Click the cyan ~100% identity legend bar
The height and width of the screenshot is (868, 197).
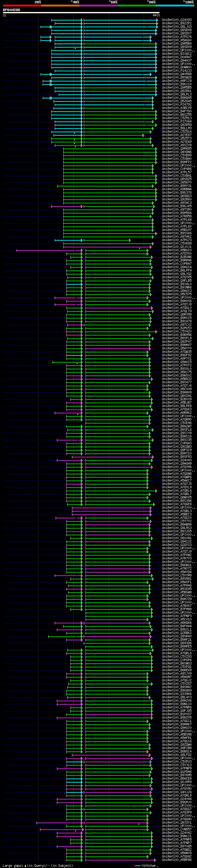[175, 6]
